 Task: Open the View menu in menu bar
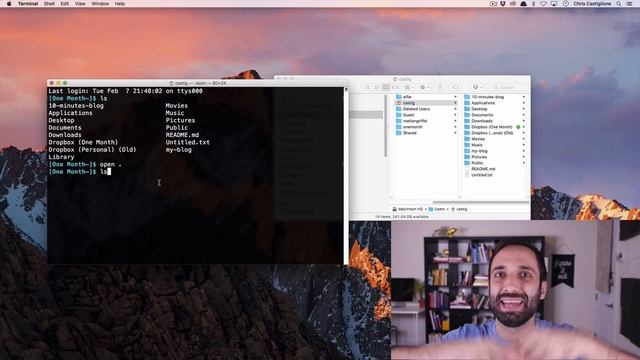click(80, 4)
